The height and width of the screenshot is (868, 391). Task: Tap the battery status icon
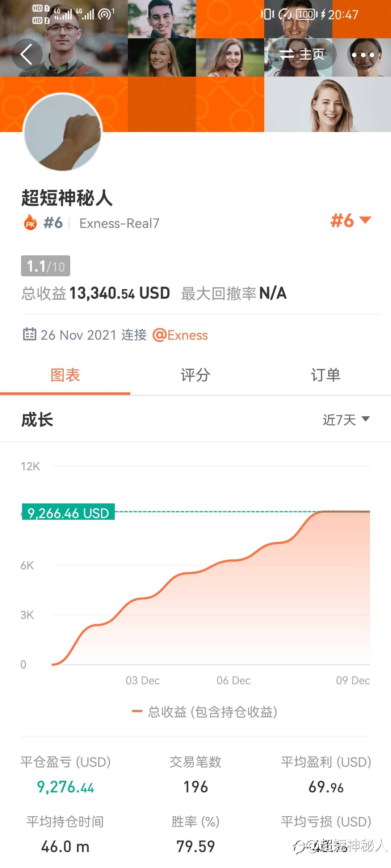click(x=306, y=14)
